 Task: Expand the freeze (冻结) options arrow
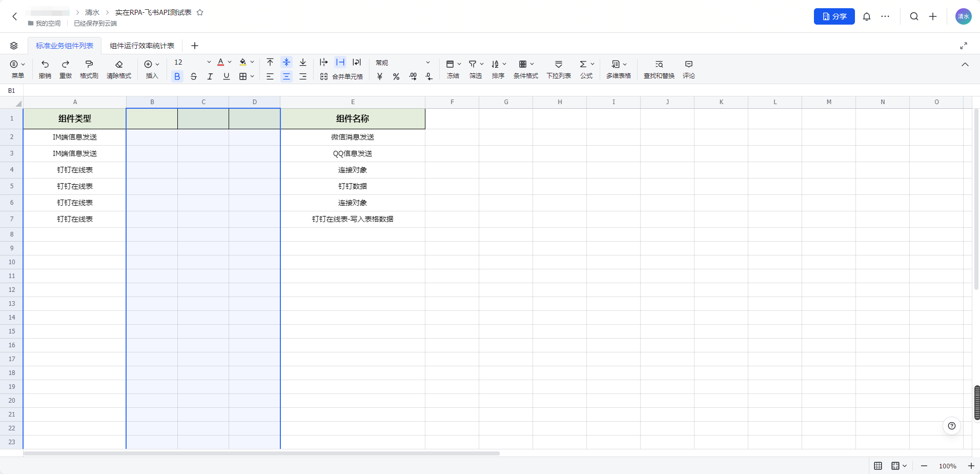click(459, 64)
